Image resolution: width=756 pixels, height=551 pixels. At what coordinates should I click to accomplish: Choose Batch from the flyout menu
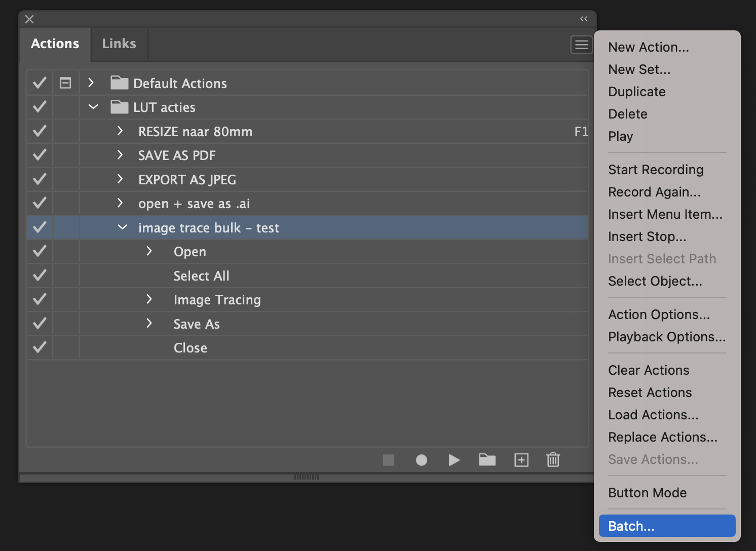pyautogui.click(x=630, y=526)
